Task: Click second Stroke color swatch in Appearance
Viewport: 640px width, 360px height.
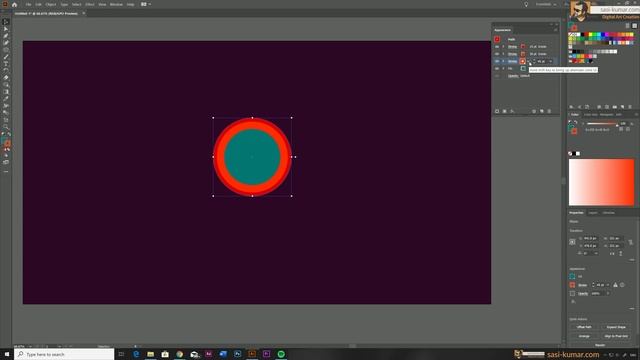Action: point(523,54)
